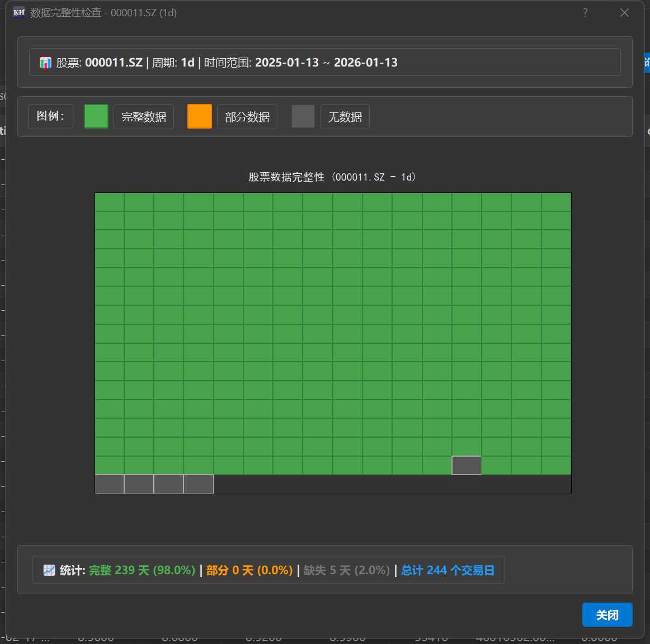Click the 完整数据 legend label

point(144,117)
